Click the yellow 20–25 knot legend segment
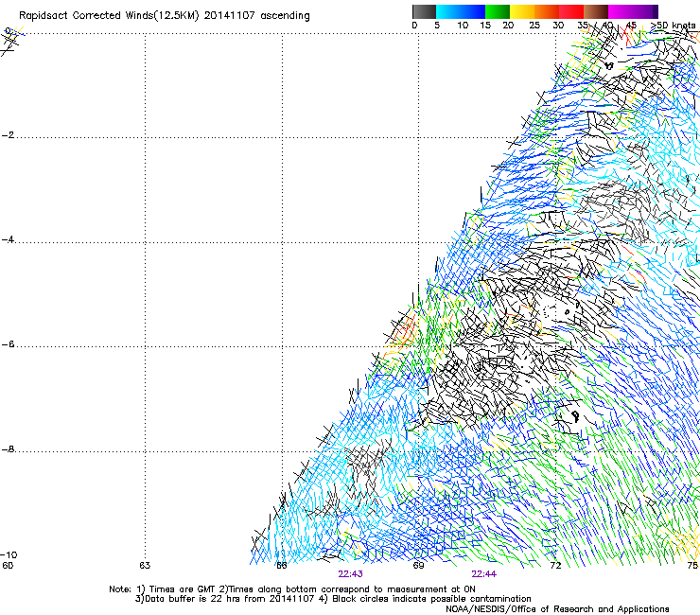 point(522,11)
